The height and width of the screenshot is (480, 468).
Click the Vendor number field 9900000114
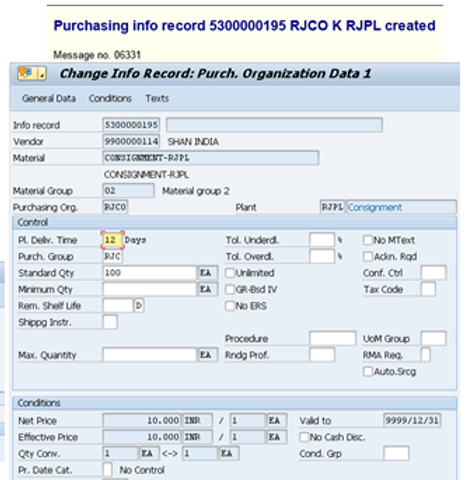(x=131, y=141)
